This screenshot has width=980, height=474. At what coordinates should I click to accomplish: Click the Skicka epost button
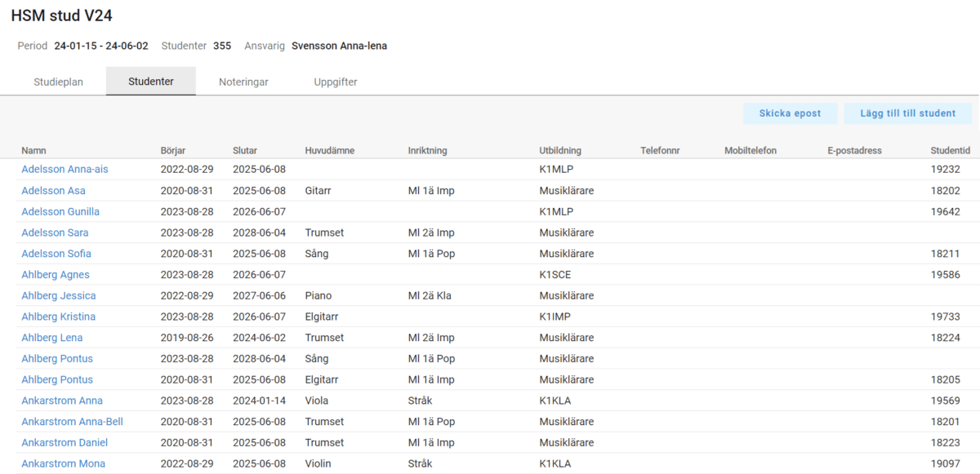790,113
